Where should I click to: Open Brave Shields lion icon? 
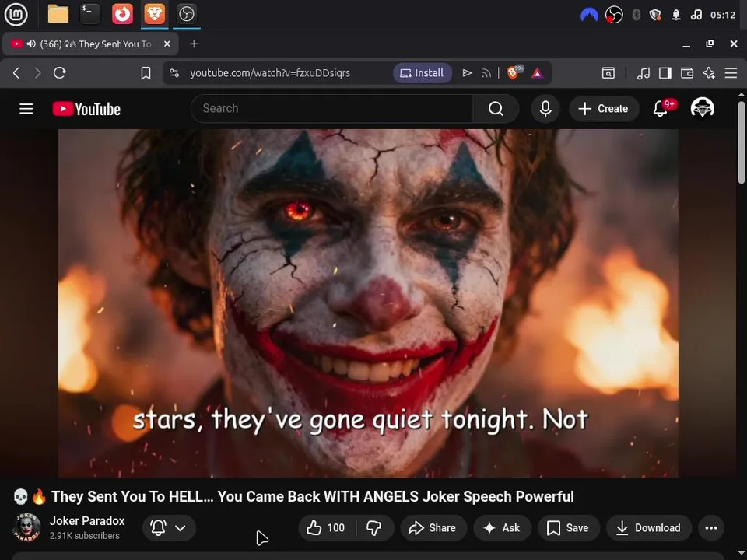tap(514, 72)
